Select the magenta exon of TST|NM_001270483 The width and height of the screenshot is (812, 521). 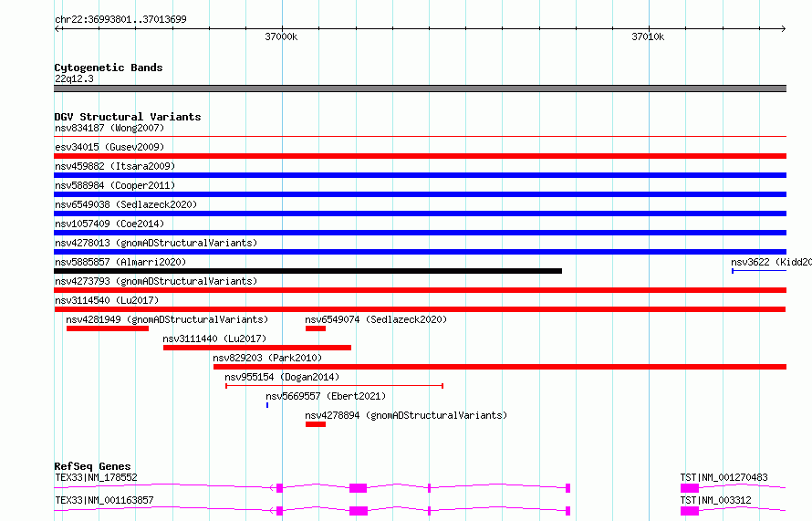point(689,488)
